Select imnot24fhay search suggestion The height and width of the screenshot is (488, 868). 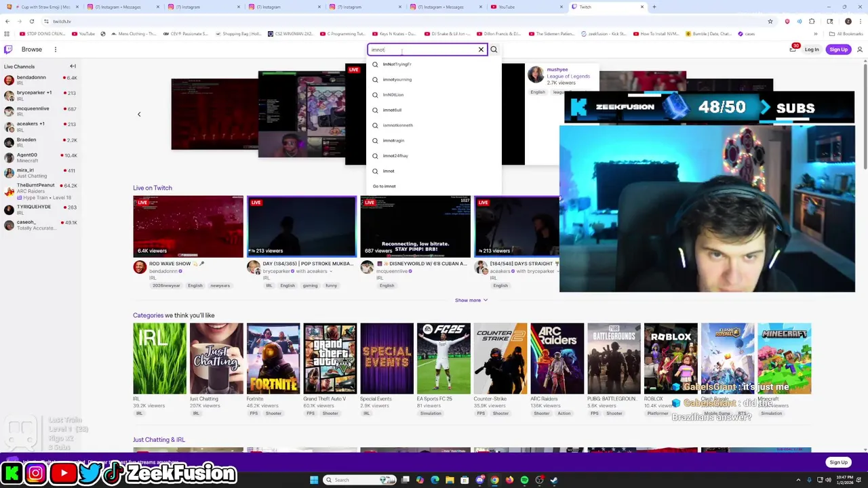434,156
